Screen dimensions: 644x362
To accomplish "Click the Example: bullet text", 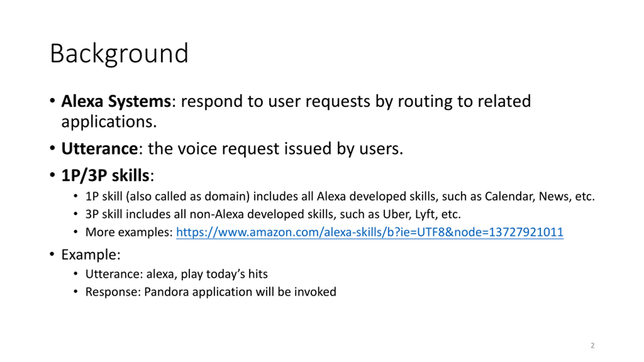I will pos(91,255).
